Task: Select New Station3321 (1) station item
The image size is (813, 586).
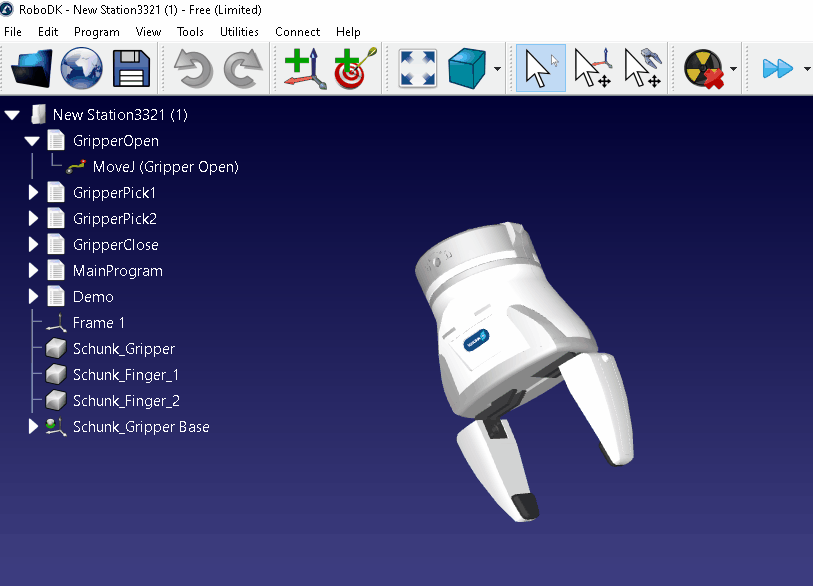Action: tap(120, 115)
